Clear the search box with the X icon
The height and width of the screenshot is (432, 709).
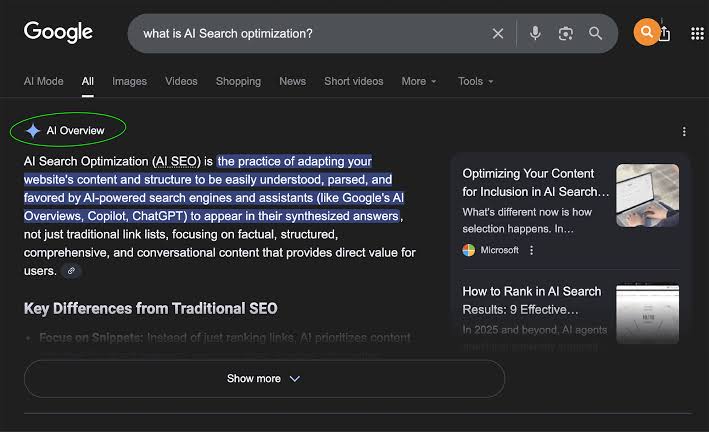click(x=498, y=33)
